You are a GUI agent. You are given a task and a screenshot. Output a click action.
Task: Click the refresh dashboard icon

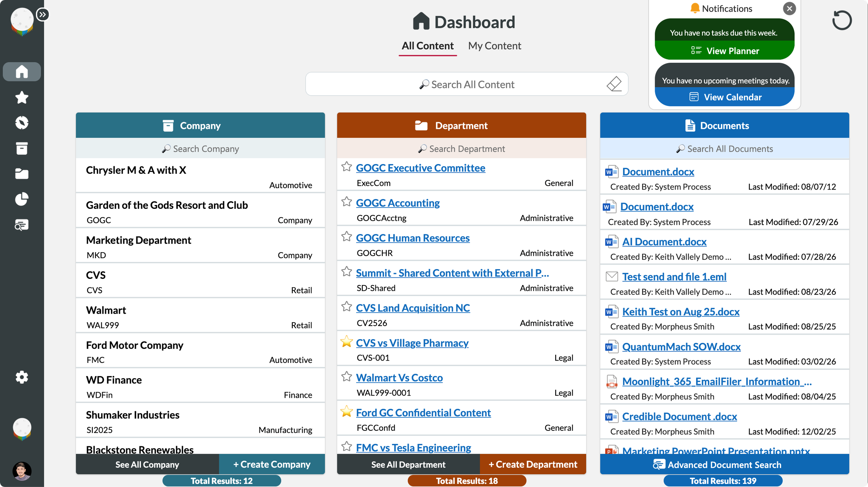click(x=841, y=20)
